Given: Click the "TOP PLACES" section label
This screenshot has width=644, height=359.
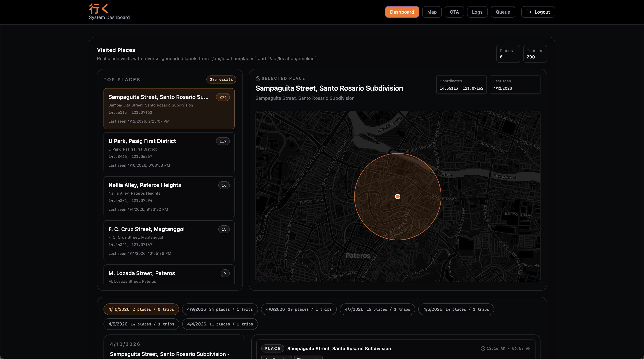Looking at the screenshot, I should pos(122,80).
